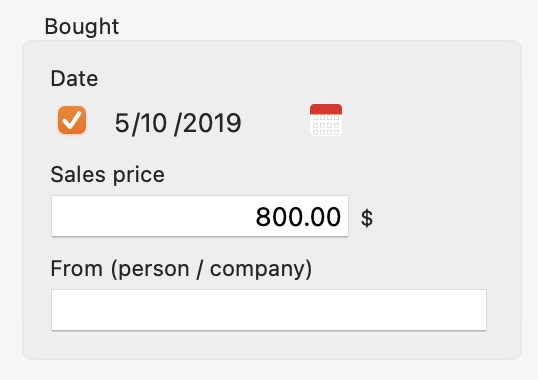Click the blank area of the Bought group box

[x=429, y=137]
